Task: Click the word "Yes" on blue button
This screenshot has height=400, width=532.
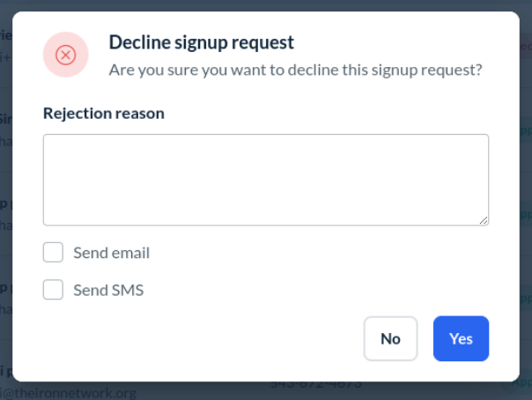Action: click(x=461, y=338)
